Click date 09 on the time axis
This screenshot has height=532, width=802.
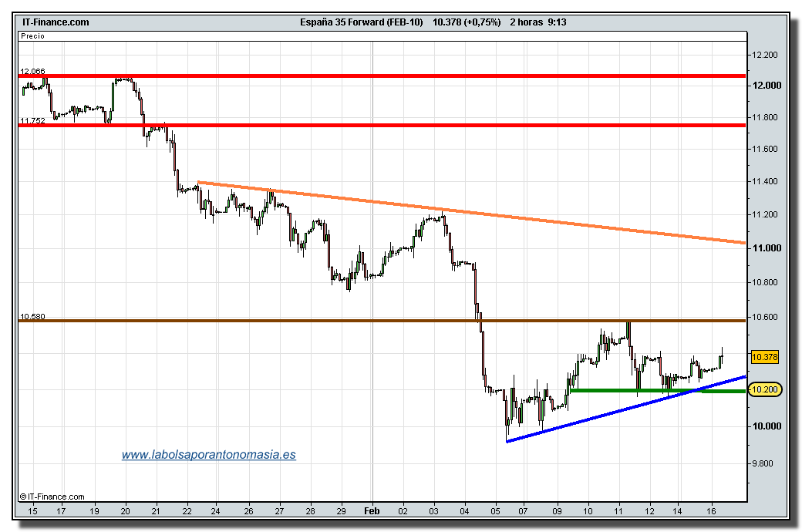point(557,510)
